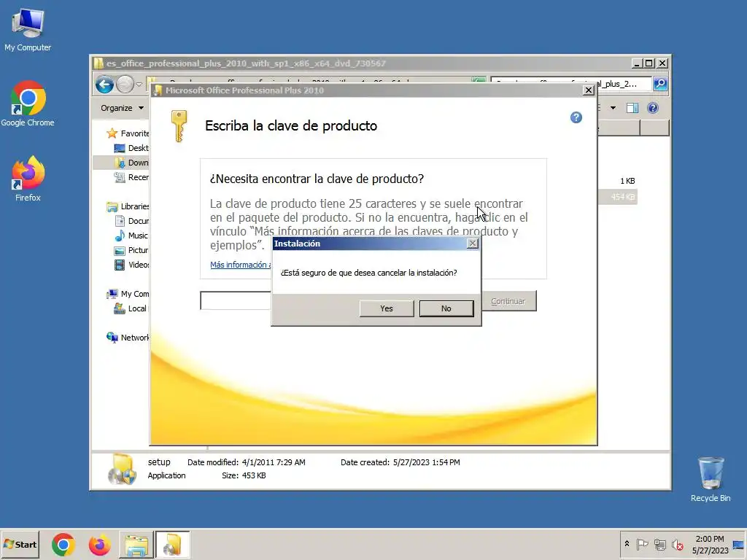This screenshot has width=747, height=560.
Task: Click the Explorer search magnifier icon
Action: tap(659, 84)
